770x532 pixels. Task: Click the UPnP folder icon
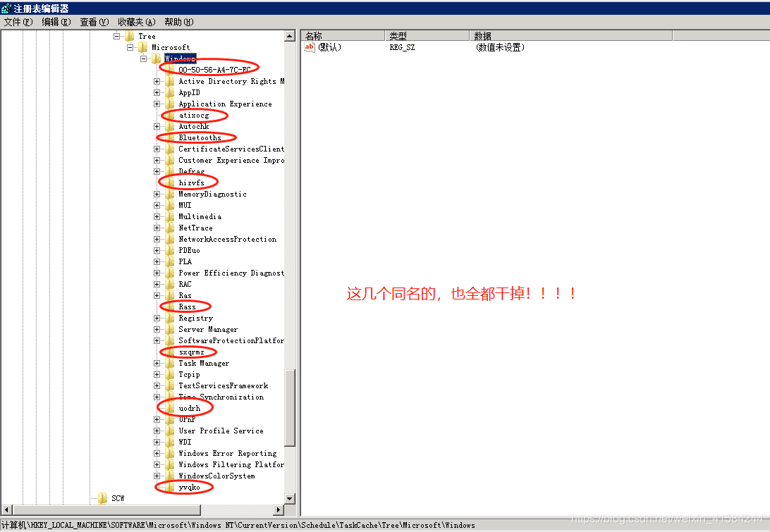(170, 420)
